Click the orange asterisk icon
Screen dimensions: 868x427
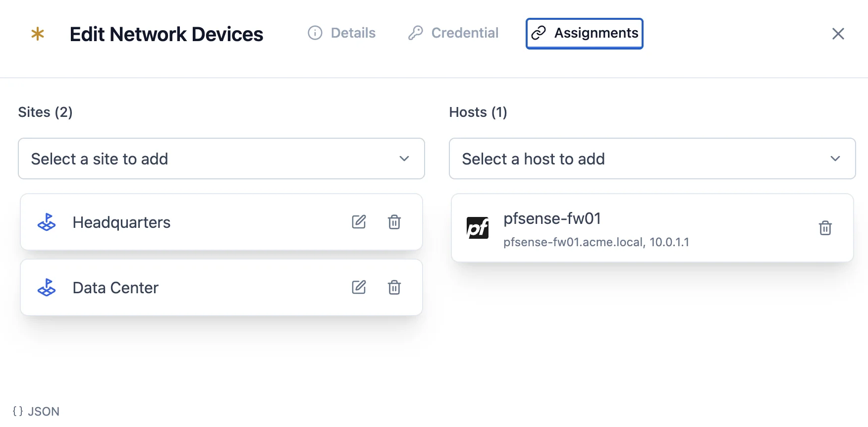(x=38, y=34)
